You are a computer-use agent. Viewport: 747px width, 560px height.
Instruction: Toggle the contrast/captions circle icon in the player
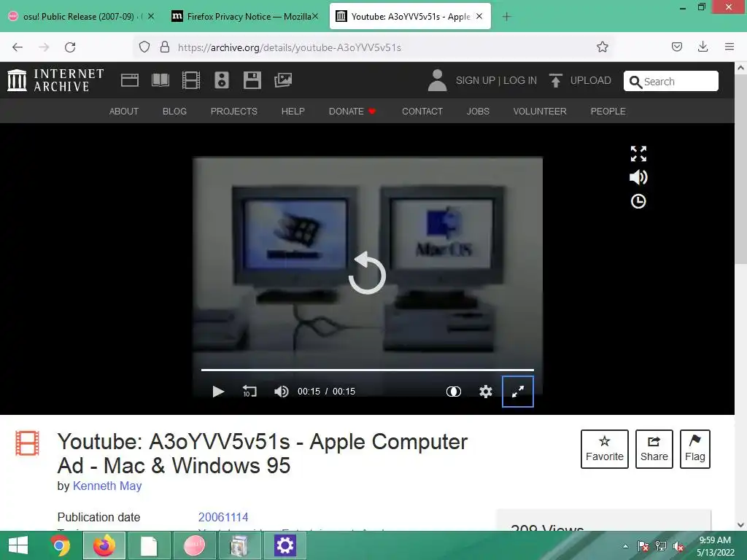454,392
